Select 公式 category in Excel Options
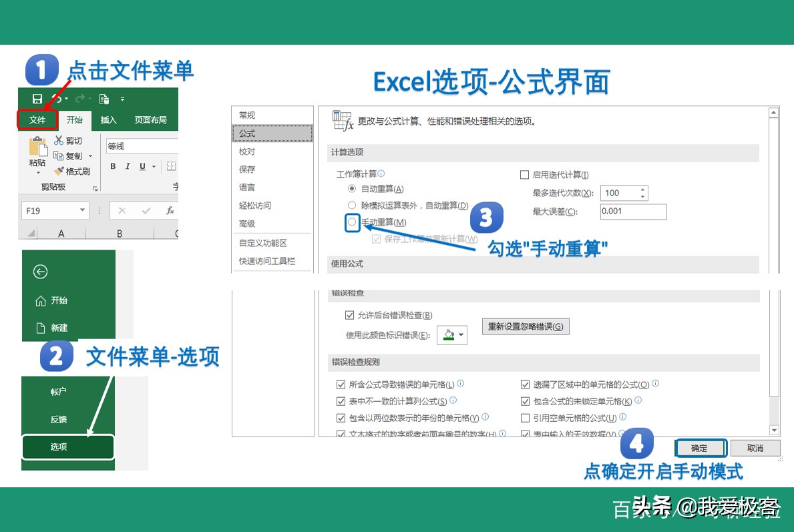The width and height of the screenshot is (794, 532). point(272,133)
